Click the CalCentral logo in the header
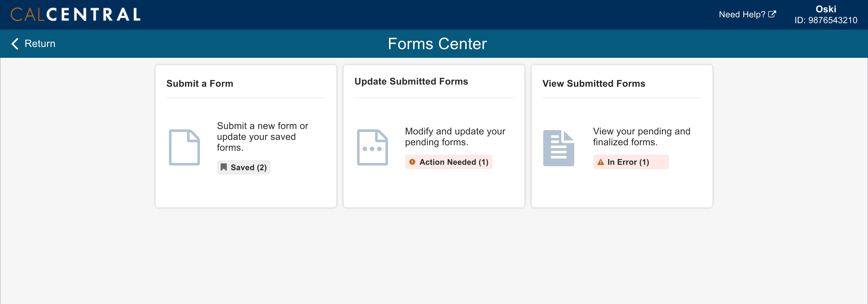This screenshot has height=304, width=868. (x=75, y=14)
